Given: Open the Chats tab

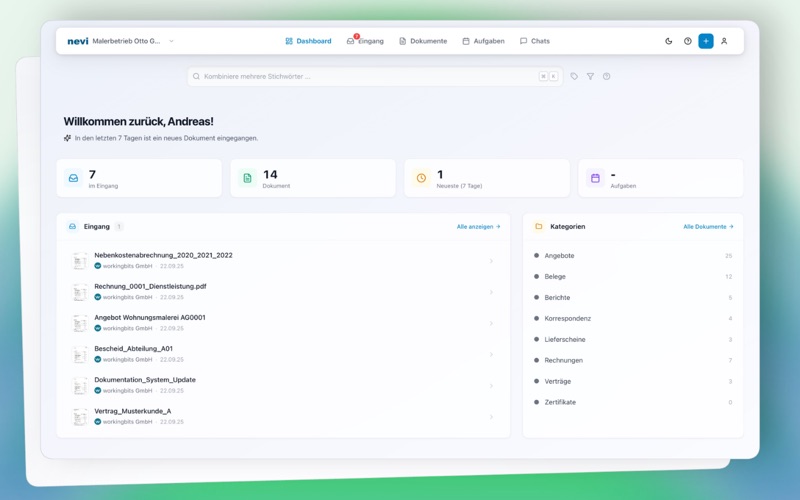Looking at the screenshot, I should [535, 41].
